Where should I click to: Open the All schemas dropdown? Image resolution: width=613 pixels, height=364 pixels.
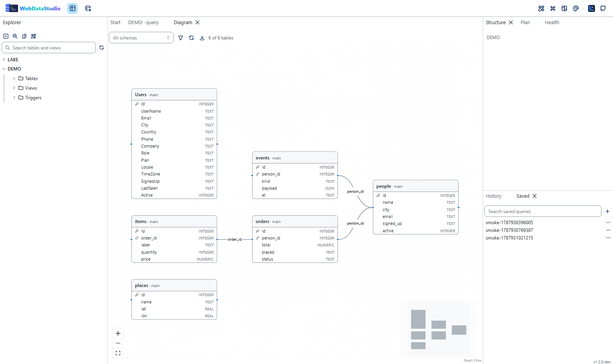pos(141,38)
